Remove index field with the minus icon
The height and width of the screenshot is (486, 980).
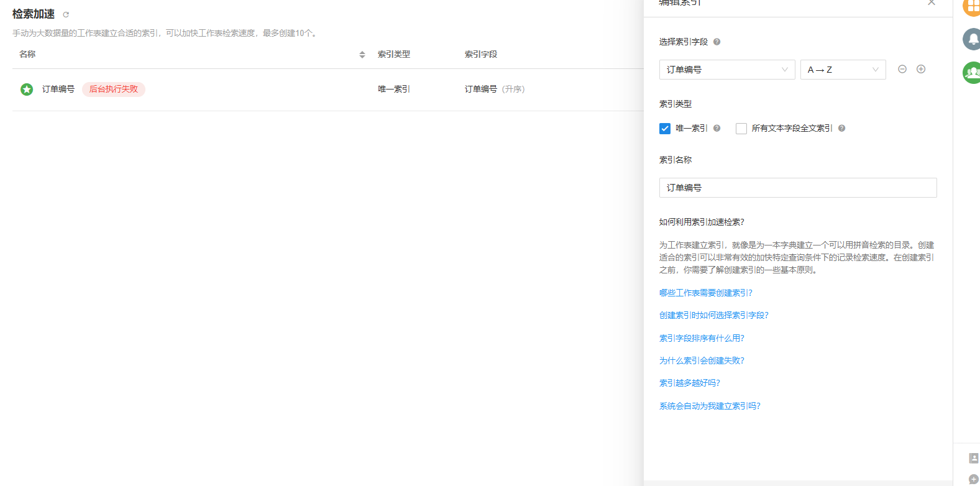902,69
